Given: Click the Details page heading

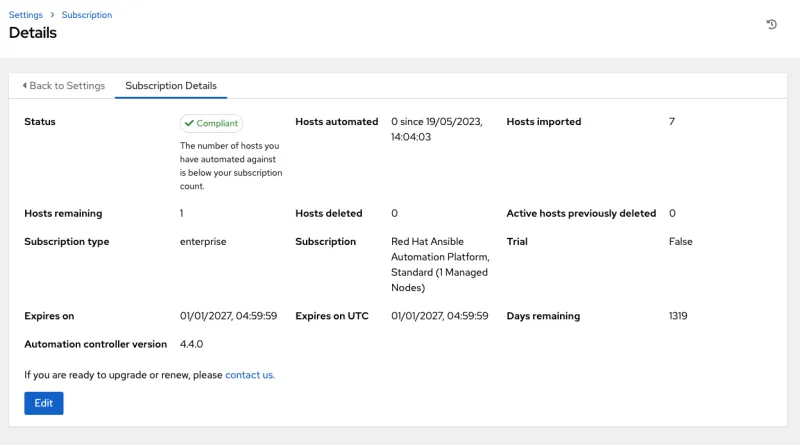Looking at the screenshot, I should point(33,33).
